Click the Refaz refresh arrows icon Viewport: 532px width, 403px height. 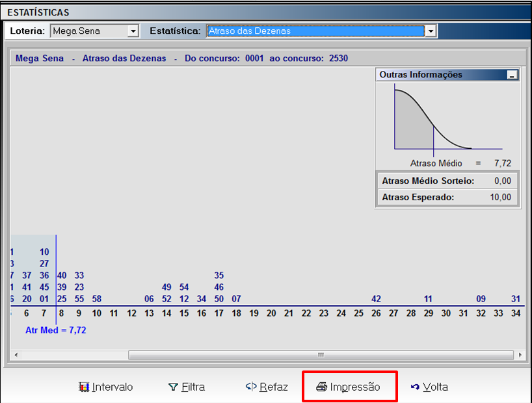point(251,386)
